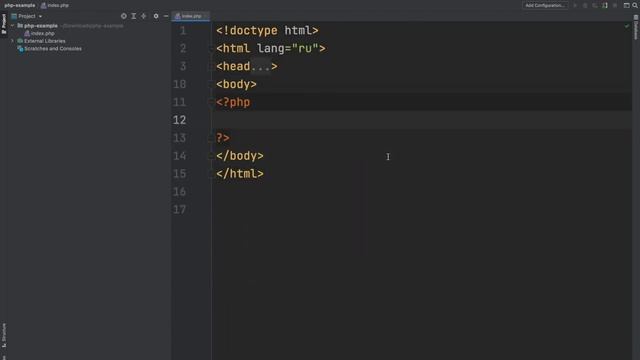This screenshot has width=640, height=360.
Task: Hide the Project panel with minus icon
Action: [166, 16]
